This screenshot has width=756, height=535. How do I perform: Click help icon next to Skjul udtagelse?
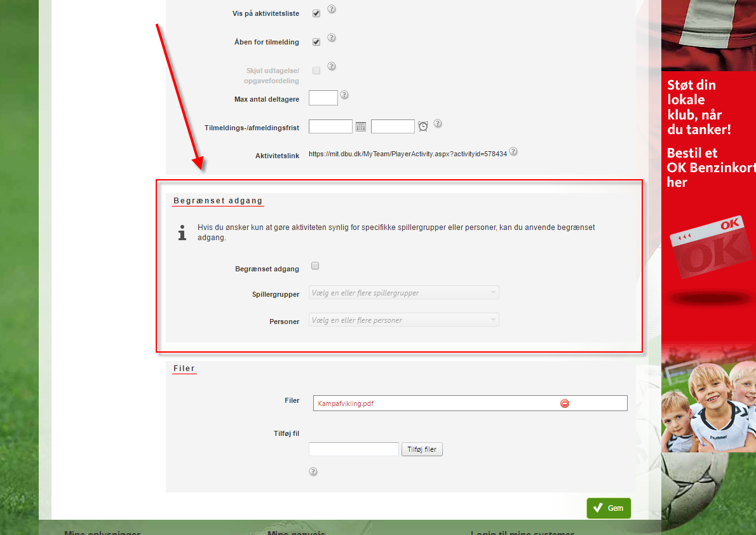(x=331, y=67)
